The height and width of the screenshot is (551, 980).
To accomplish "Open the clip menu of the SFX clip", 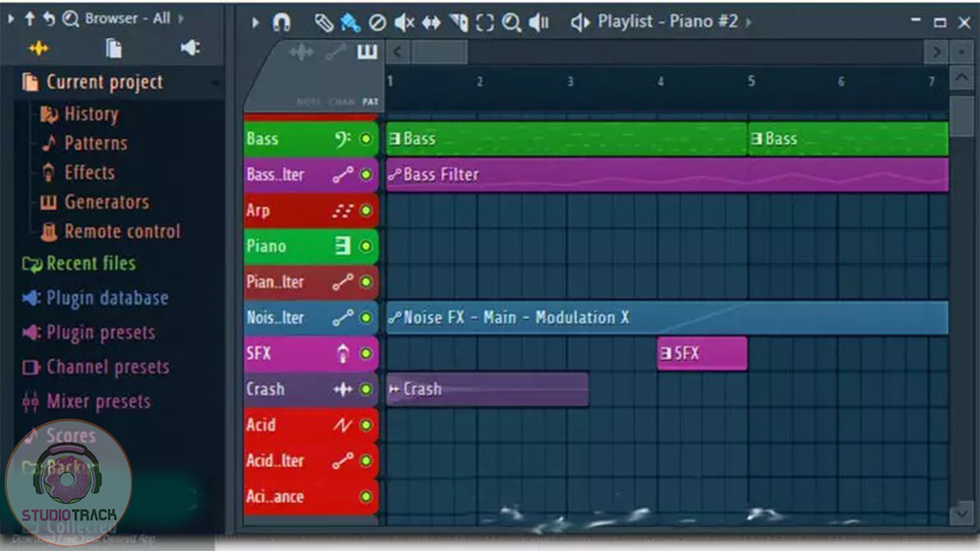I will coord(665,354).
